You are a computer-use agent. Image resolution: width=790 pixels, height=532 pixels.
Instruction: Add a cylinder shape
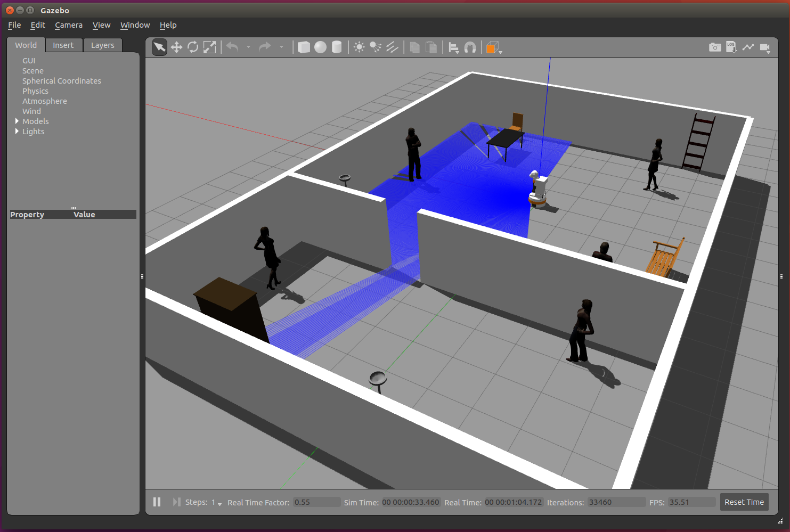(337, 47)
